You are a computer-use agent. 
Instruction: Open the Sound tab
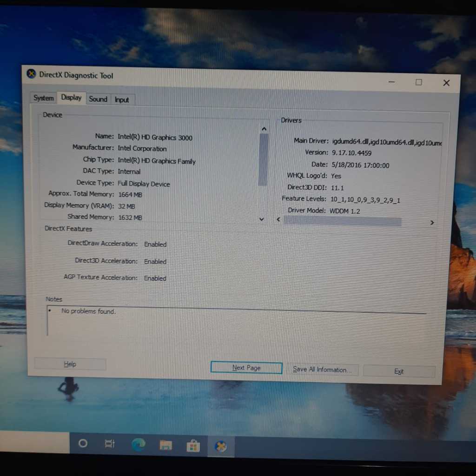(98, 99)
